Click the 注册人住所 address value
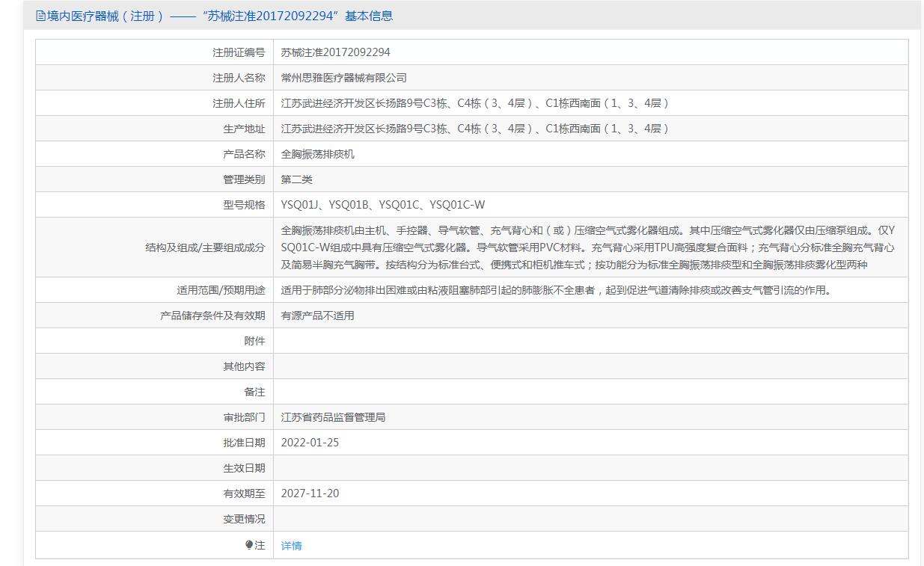 (x=474, y=103)
